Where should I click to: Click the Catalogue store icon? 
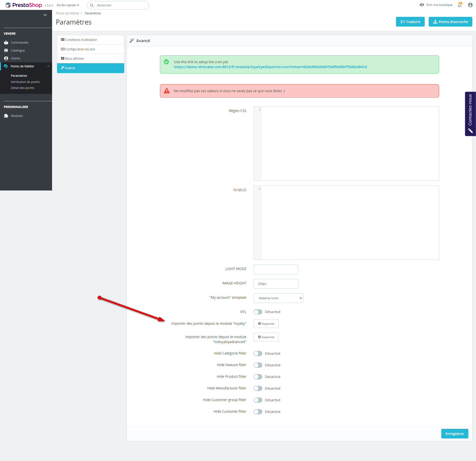6,51
